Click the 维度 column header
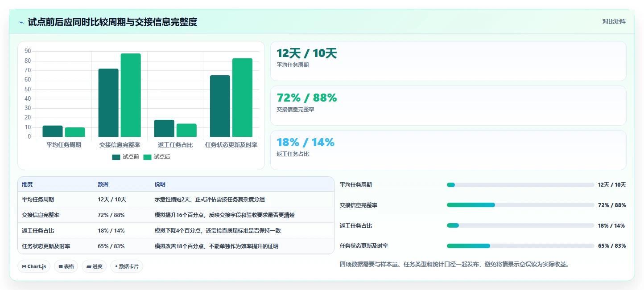Image resolution: width=644 pixels, height=290 pixels. (27, 184)
